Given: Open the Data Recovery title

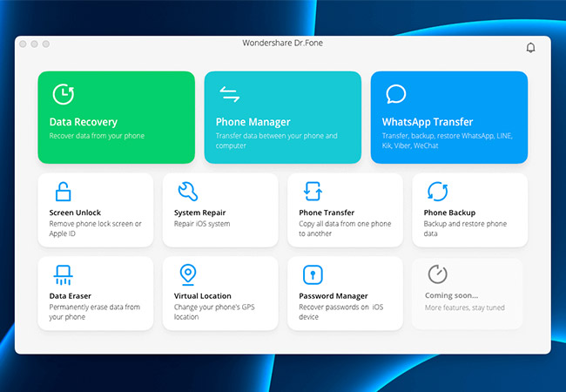Looking at the screenshot, I should coord(84,122).
